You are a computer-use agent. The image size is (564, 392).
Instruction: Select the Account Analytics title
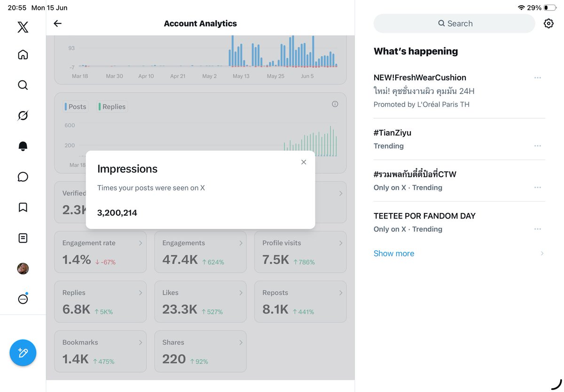(200, 24)
